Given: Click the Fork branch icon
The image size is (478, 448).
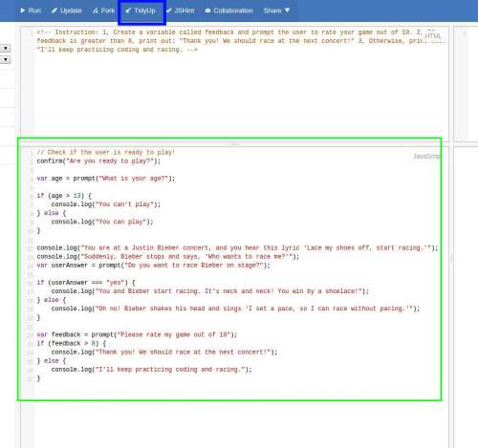Looking at the screenshot, I should (x=96, y=11).
